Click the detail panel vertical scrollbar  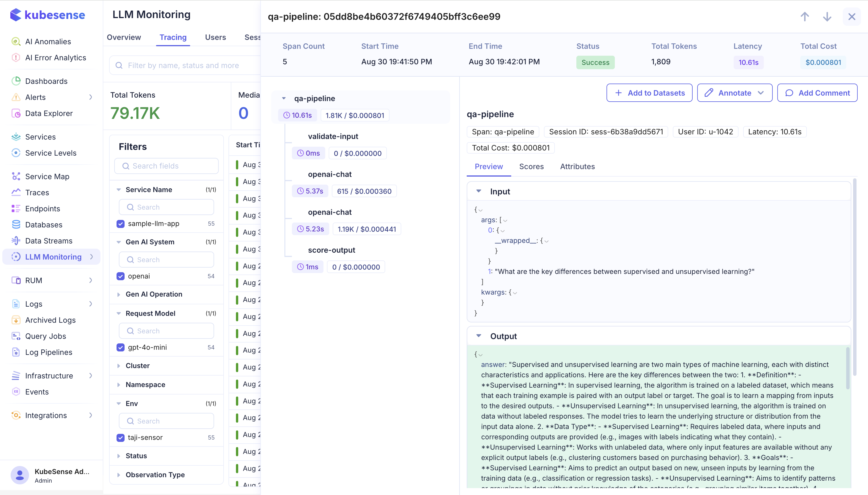pyautogui.click(x=855, y=277)
